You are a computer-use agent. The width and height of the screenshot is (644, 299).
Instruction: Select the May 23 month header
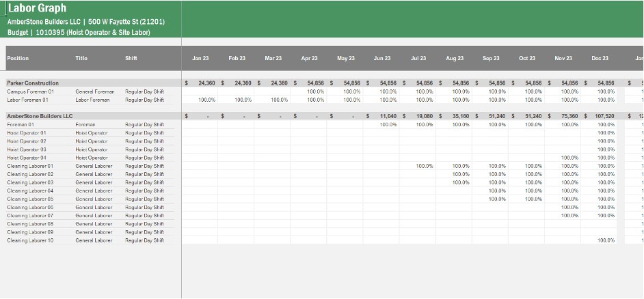point(346,58)
